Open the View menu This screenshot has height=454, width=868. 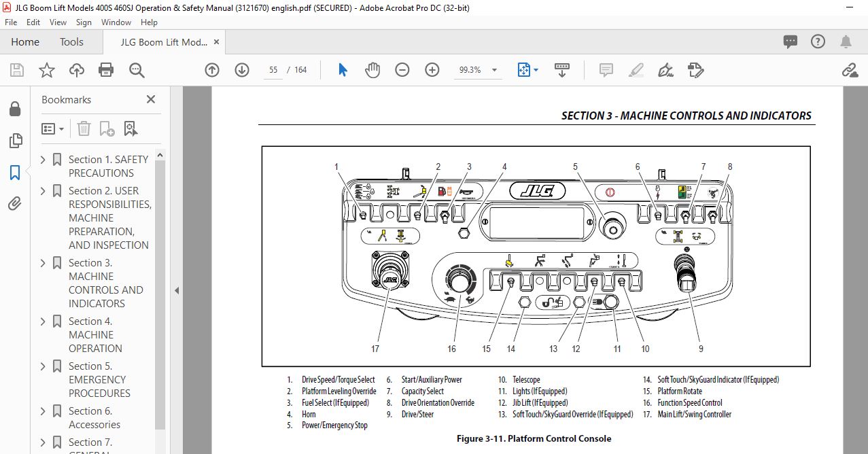click(x=58, y=22)
